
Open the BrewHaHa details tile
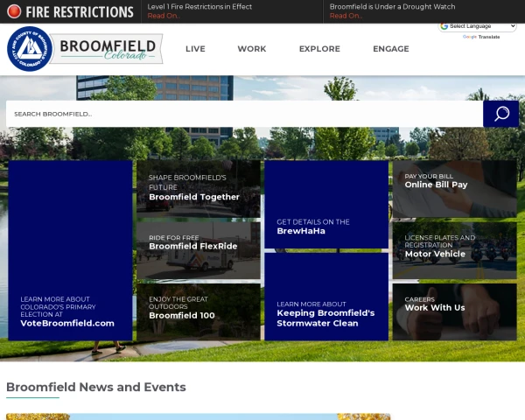tap(326, 204)
